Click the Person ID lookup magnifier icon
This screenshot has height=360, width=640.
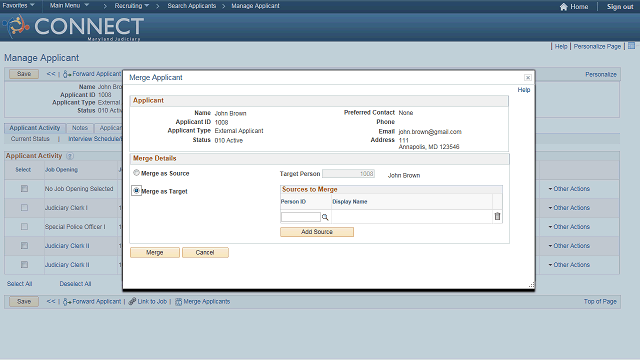[x=325, y=217]
